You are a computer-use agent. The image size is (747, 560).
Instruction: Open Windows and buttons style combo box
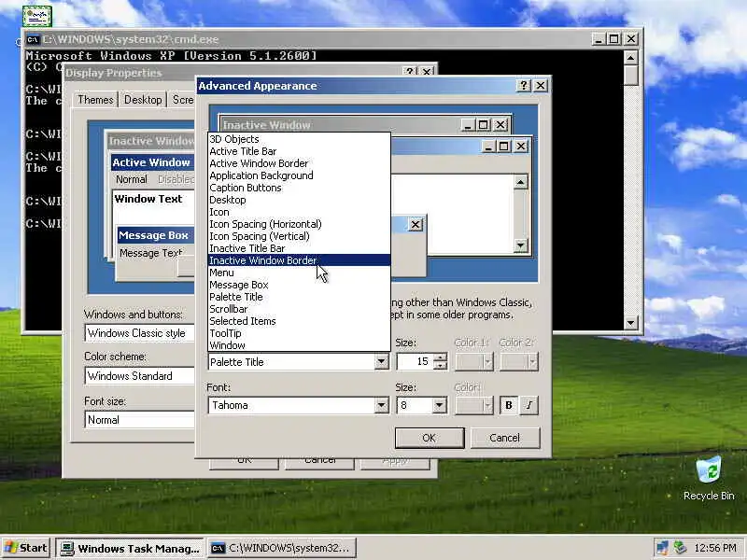[139, 333]
